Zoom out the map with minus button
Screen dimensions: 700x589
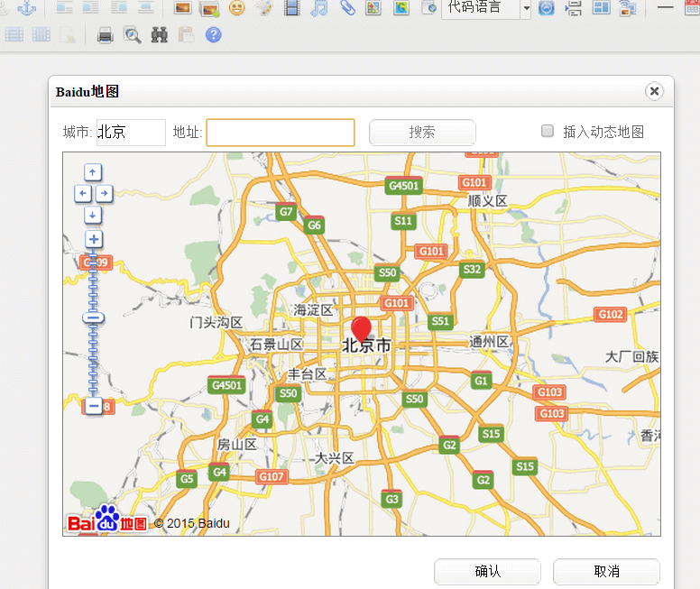pyautogui.click(x=94, y=406)
